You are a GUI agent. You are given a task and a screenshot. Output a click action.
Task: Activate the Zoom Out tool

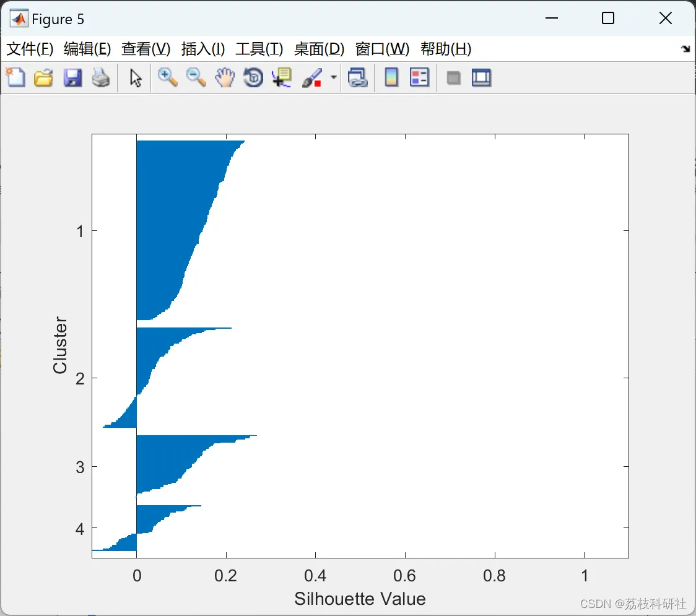tap(196, 77)
